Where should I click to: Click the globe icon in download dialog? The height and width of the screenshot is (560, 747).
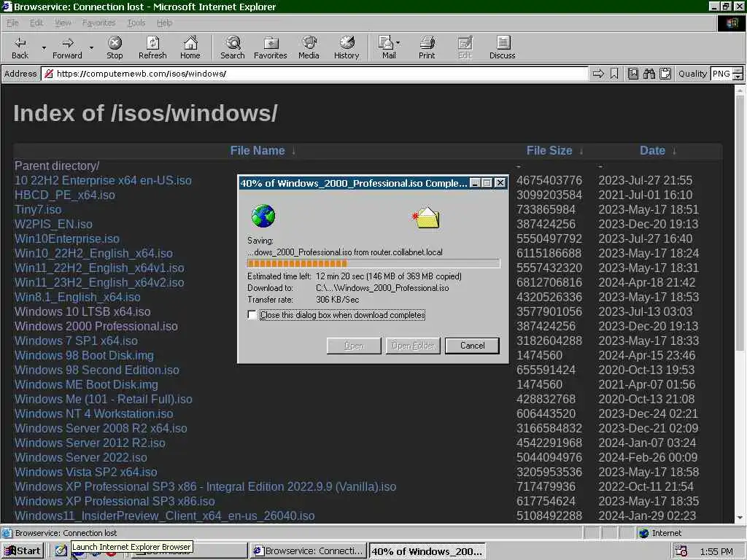[263, 216]
